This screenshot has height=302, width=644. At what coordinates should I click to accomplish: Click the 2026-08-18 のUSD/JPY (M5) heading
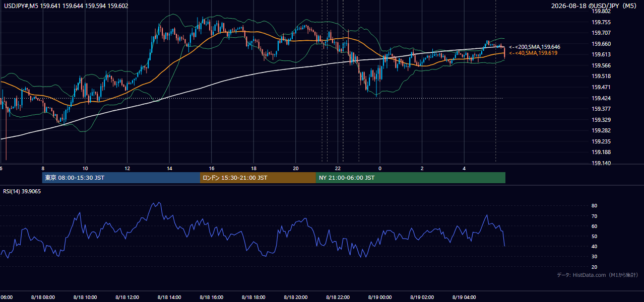(595, 6)
